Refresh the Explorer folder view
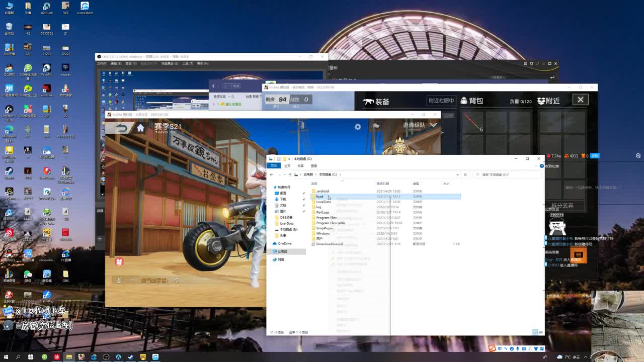Screen dimensions: 644x362 point(465,174)
